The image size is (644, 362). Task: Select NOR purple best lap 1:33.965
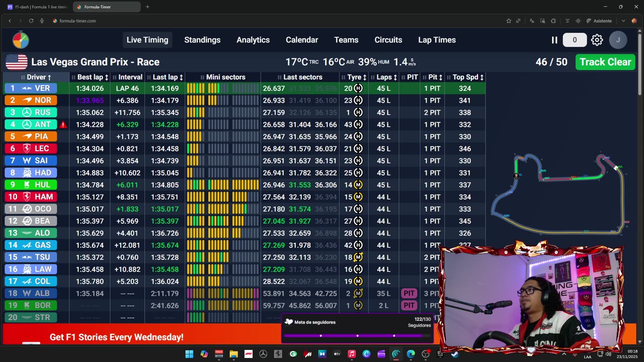(90, 100)
